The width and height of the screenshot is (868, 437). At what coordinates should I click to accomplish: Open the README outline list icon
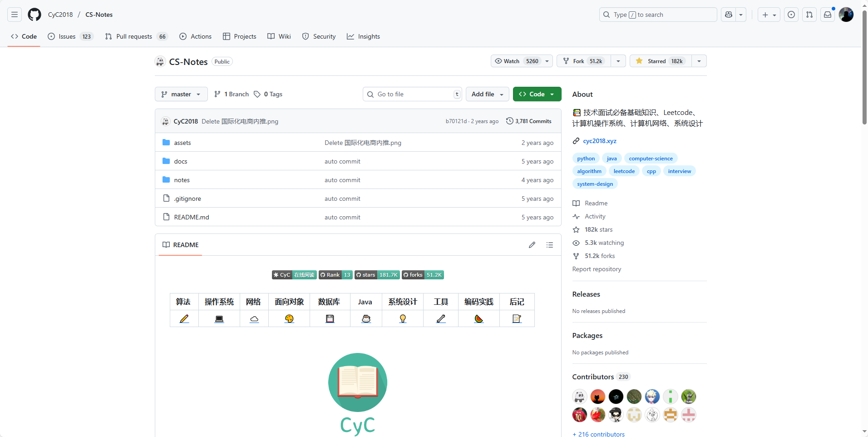click(550, 245)
